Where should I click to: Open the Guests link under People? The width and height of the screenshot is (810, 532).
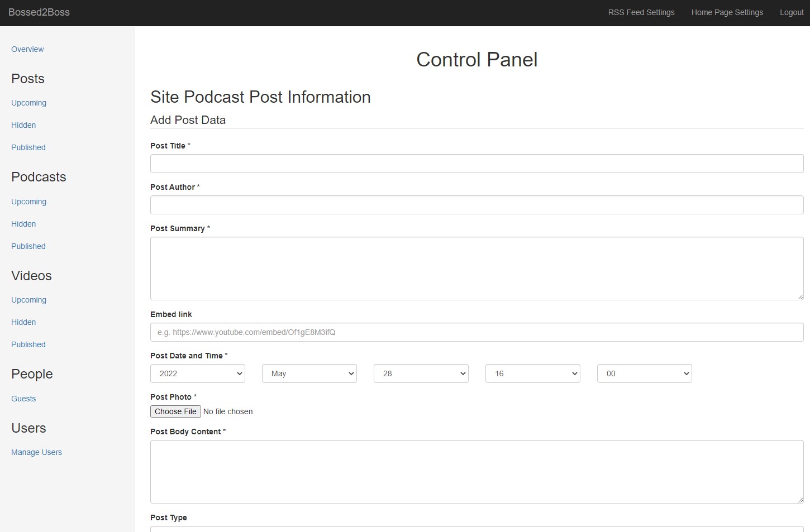tap(23, 399)
